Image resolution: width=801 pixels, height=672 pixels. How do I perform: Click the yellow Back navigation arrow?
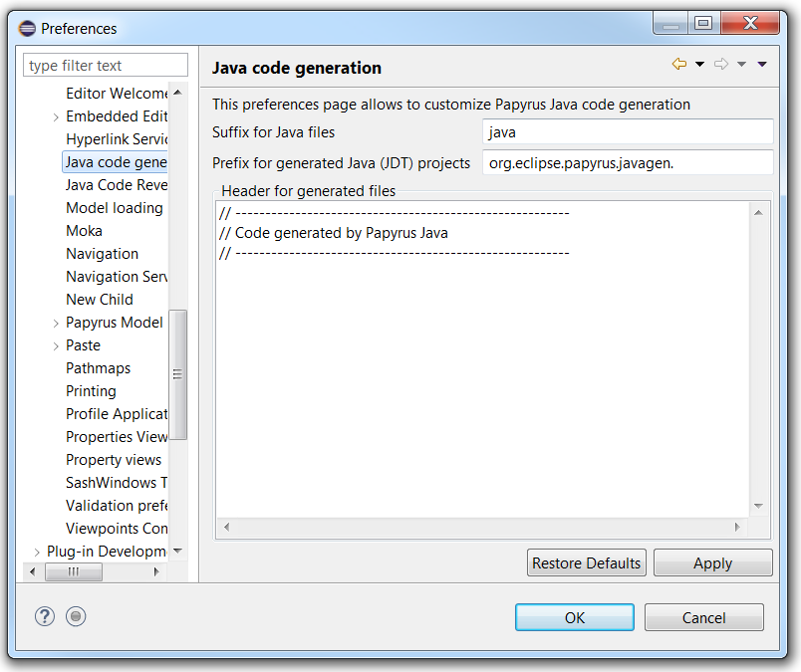point(679,65)
